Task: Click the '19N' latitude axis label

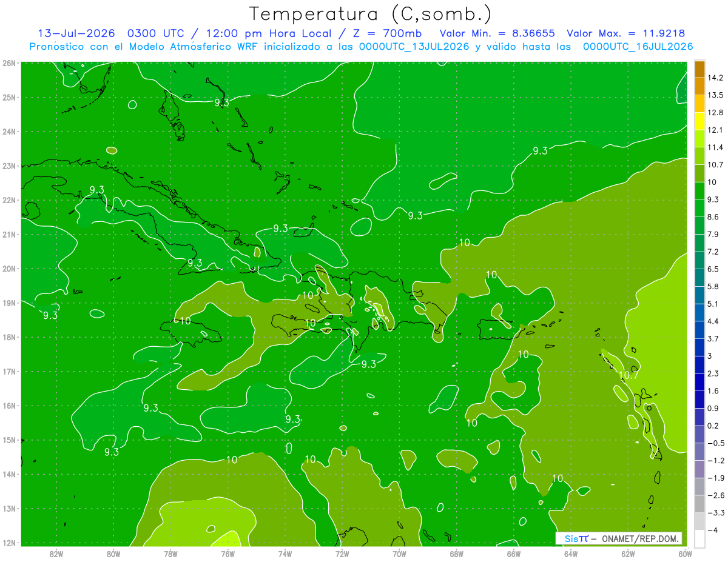Action: [x=9, y=303]
